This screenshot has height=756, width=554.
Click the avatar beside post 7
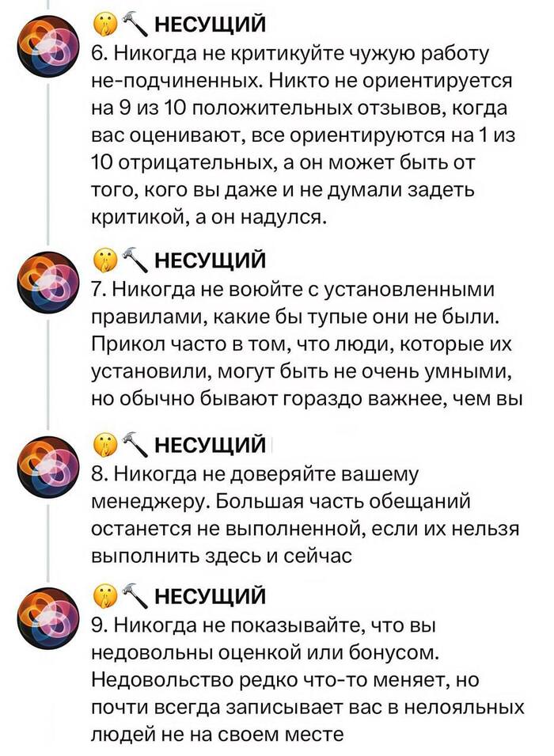coord(49,279)
